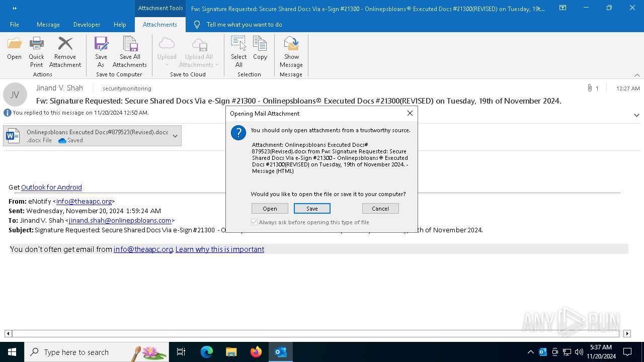Close the Opening Mail Attachment dialog
This screenshot has width=644, height=362.
pyautogui.click(x=410, y=113)
